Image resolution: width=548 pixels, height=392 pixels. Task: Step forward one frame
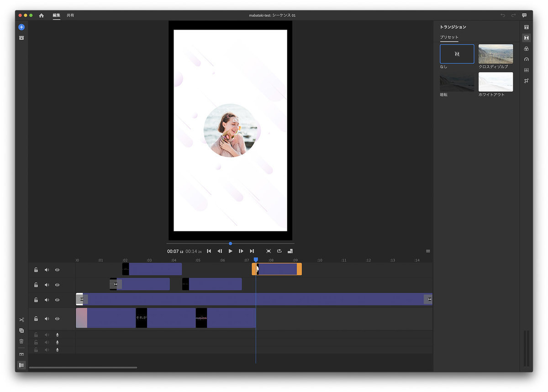point(241,251)
